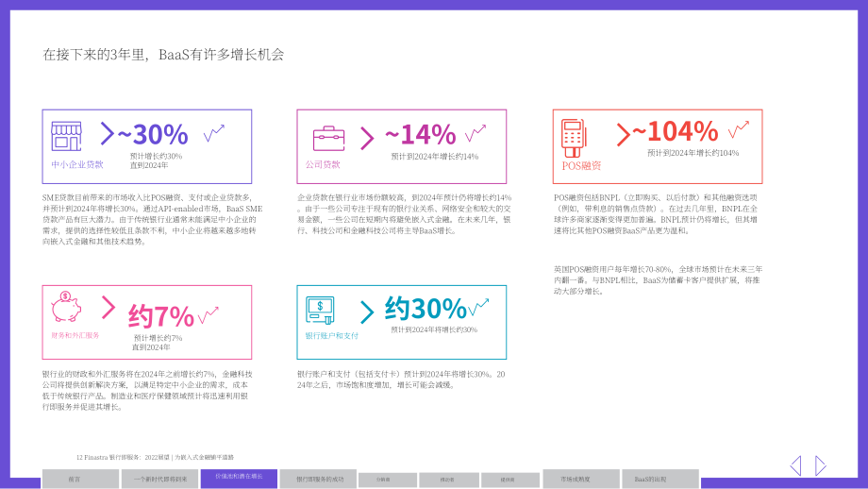868x489 pixels.
Task: Click footer text 12 Finastra 银行即服务
Action: (155, 458)
